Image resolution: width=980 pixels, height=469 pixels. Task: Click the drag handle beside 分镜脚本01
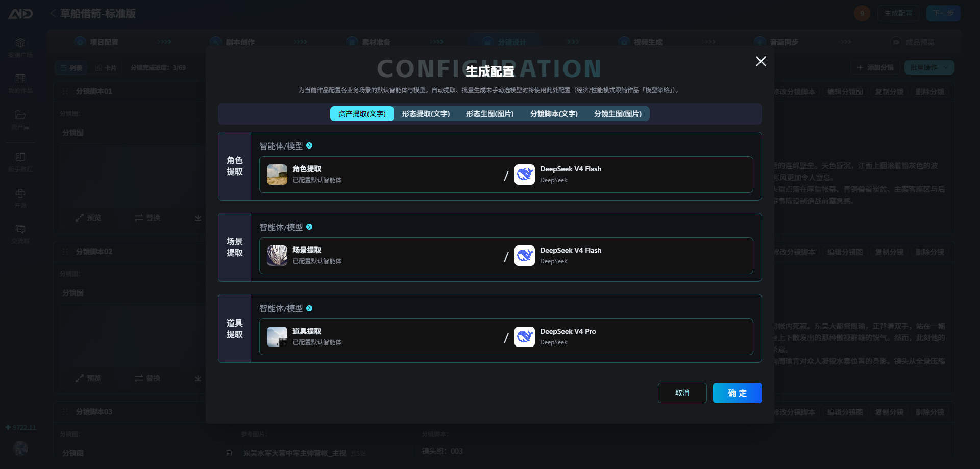click(x=65, y=91)
